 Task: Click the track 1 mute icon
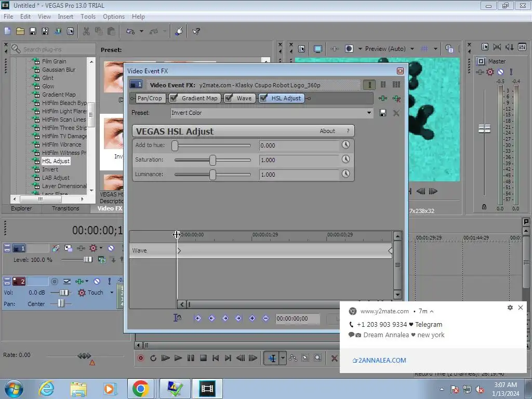tap(111, 248)
